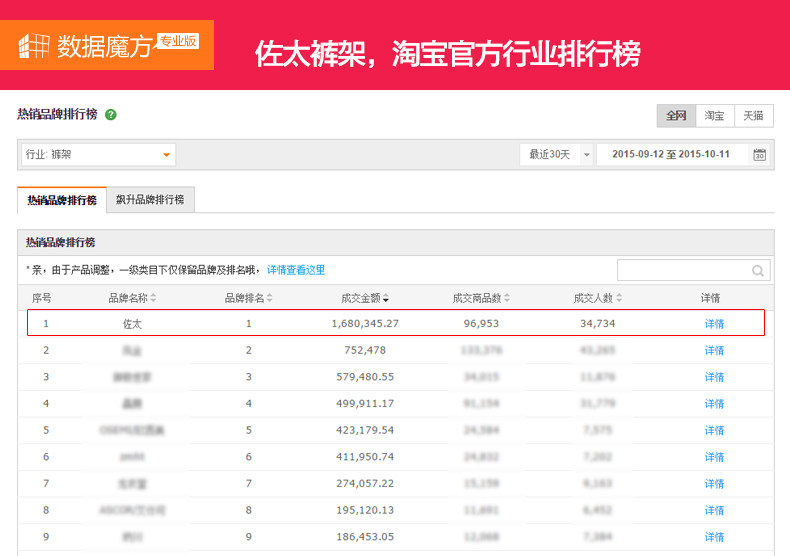This screenshot has width=790, height=556.
Task: Open 详情 for rank 8 row
Action: point(714,511)
